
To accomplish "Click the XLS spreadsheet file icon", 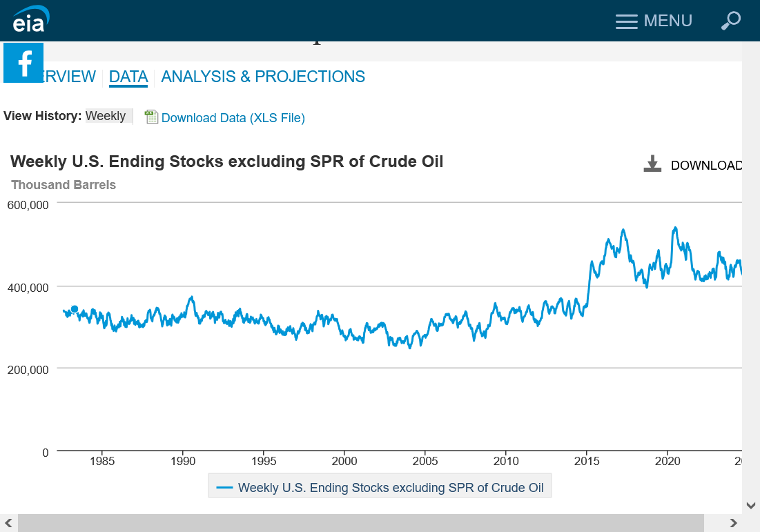I will click(151, 117).
